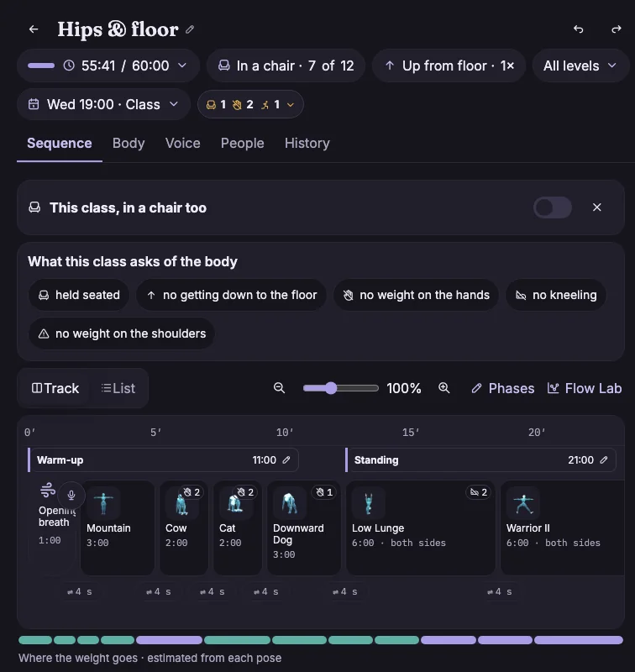Viewport: 635px width, 672px height.
Task: Switch to the History tab
Action: click(x=307, y=143)
